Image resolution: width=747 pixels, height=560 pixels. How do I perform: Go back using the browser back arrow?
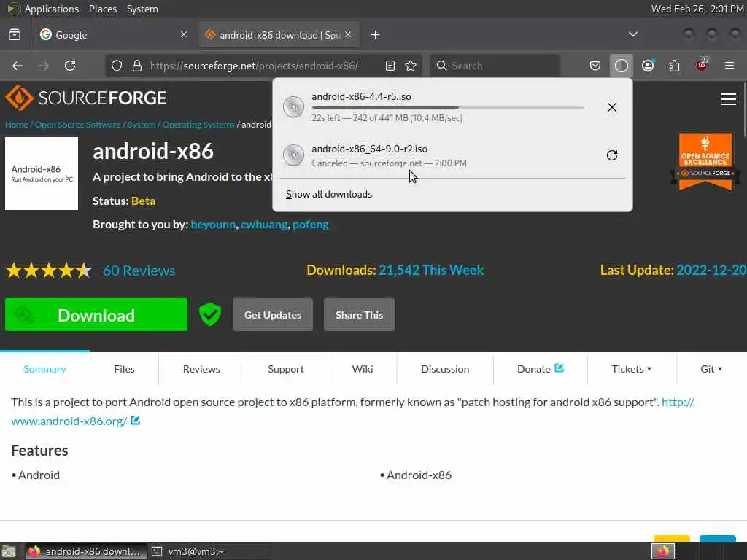[18, 66]
